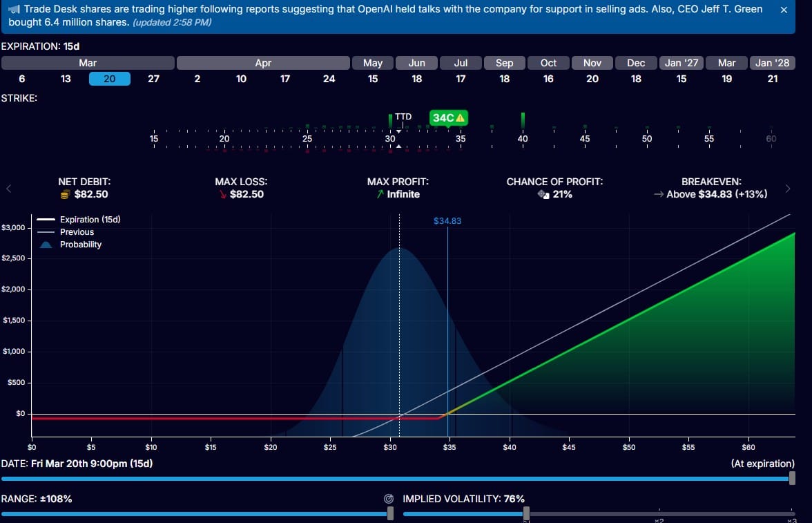Click the reset target icon beside Implied Volatility
This screenshot has width=812, height=523.
(x=389, y=498)
